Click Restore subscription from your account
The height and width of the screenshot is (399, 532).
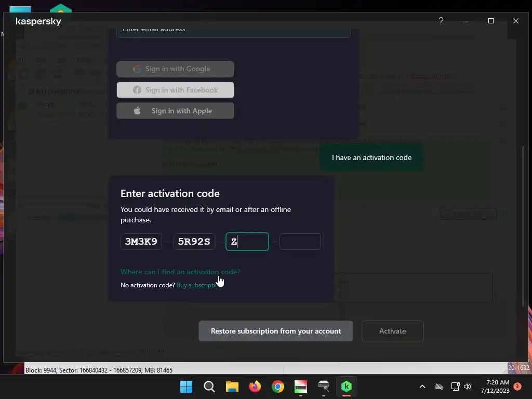click(276, 331)
